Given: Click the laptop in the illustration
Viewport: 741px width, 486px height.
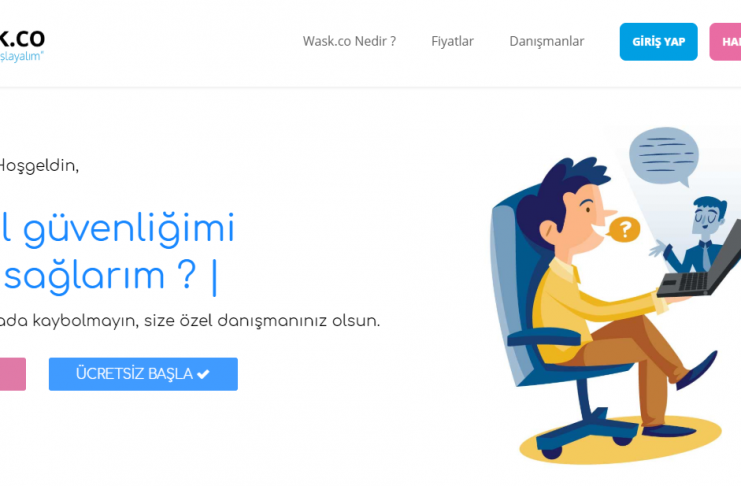Looking at the screenshot, I should click(699, 267).
